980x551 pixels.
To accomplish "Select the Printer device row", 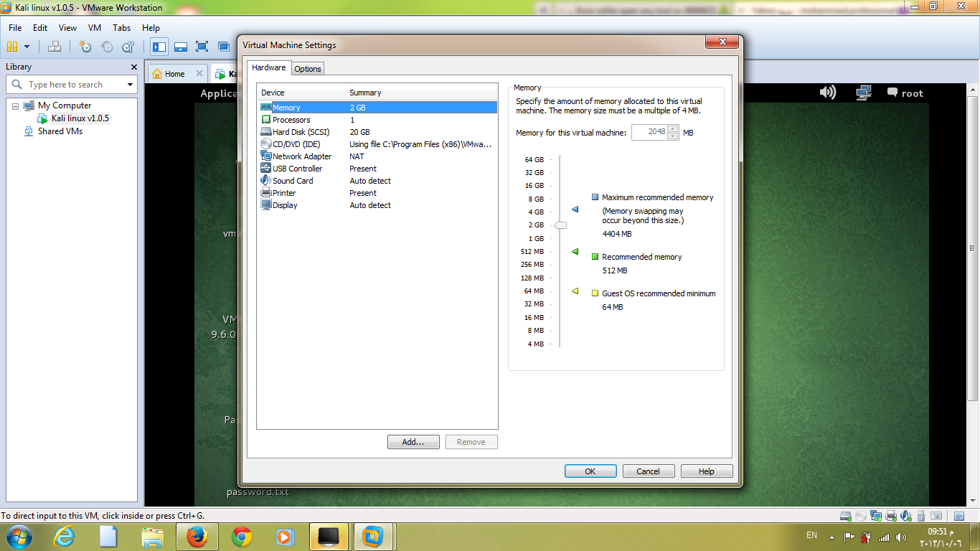I will pos(378,193).
